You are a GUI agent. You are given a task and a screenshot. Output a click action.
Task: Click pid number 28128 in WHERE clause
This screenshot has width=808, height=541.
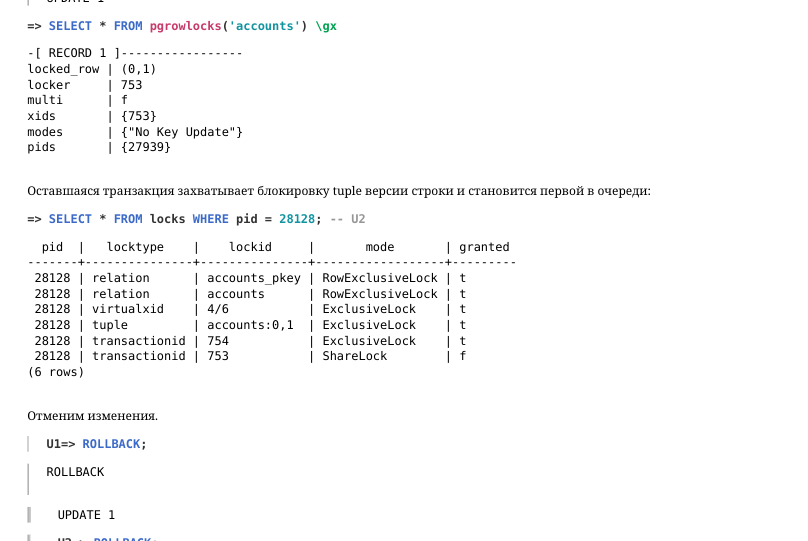[297, 219]
